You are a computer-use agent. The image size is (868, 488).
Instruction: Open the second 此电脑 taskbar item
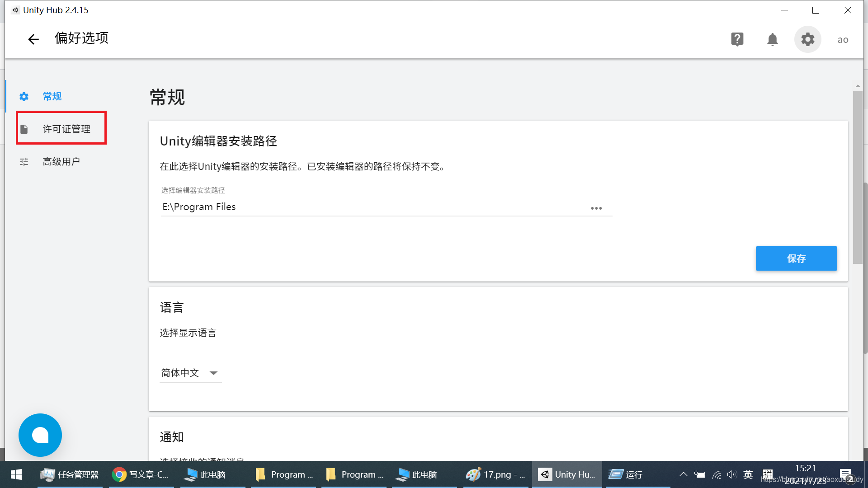click(425, 474)
